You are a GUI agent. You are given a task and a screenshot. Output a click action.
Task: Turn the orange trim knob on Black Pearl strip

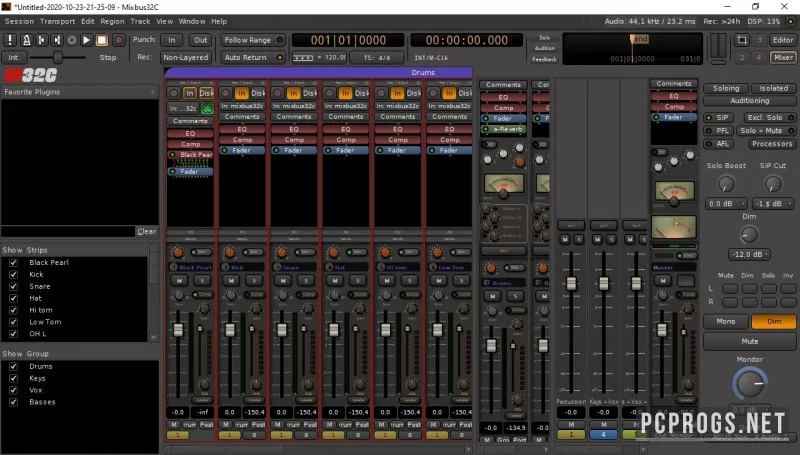point(178,252)
